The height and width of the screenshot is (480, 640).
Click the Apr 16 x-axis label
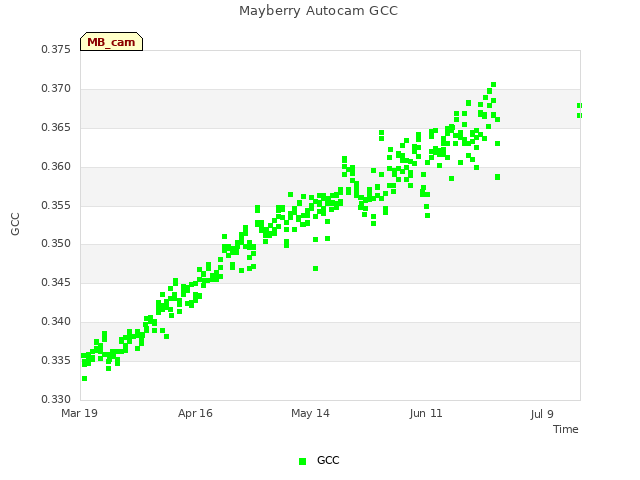(x=195, y=413)
